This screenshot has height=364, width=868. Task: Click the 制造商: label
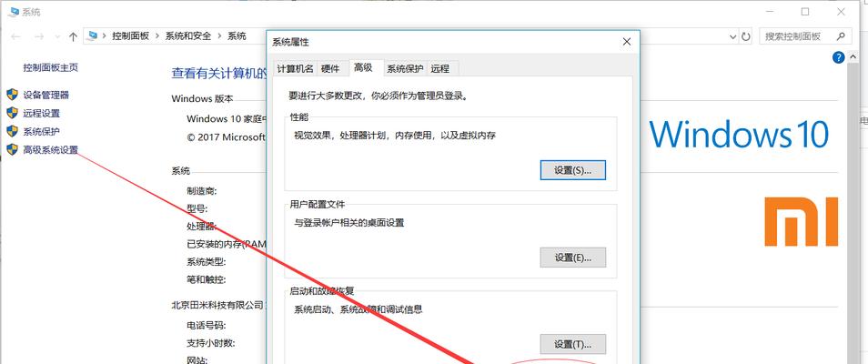point(201,191)
